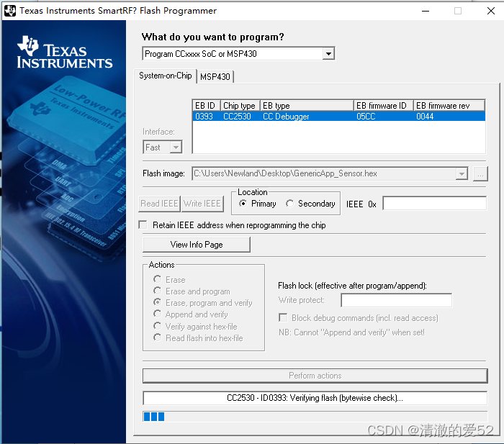504x444 pixels.
Task: Select the Secondary location radio button
Action: 290,204
